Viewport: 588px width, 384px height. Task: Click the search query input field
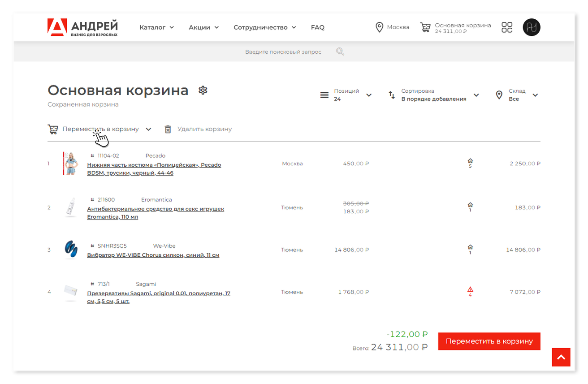[283, 52]
